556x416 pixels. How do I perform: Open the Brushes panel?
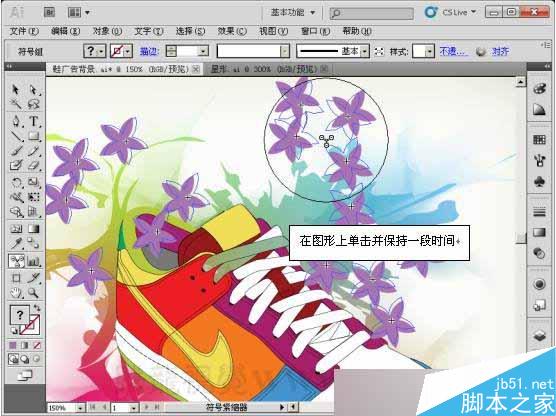(x=539, y=161)
